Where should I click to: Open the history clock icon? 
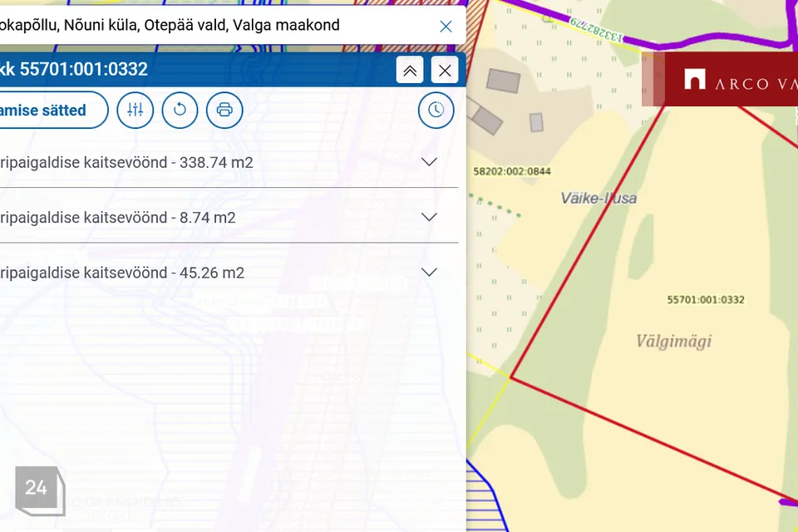point(436,110)
